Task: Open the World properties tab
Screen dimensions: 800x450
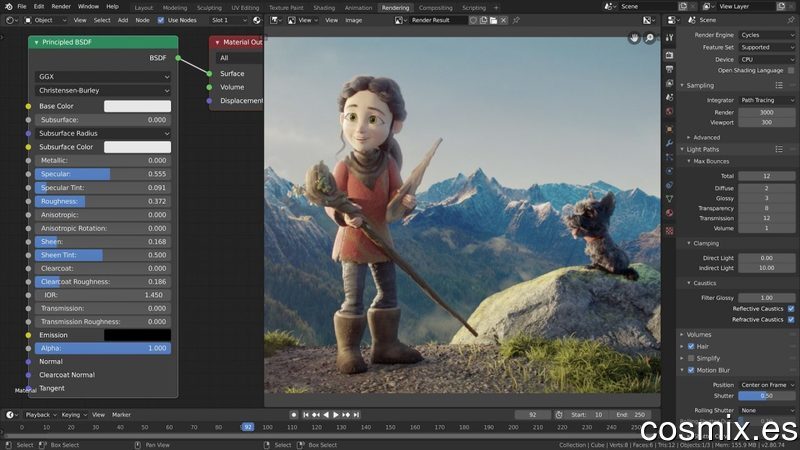Action: click(669, 111)
